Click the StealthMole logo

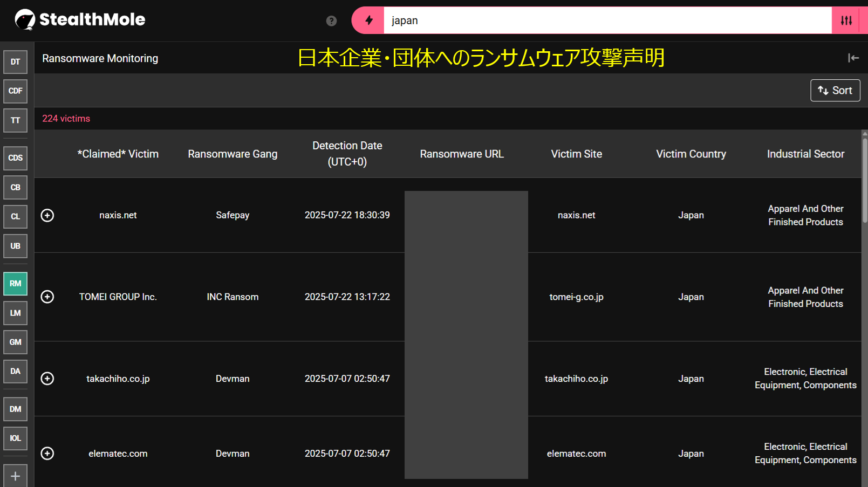pyautogui.click(x=80, y=20)
